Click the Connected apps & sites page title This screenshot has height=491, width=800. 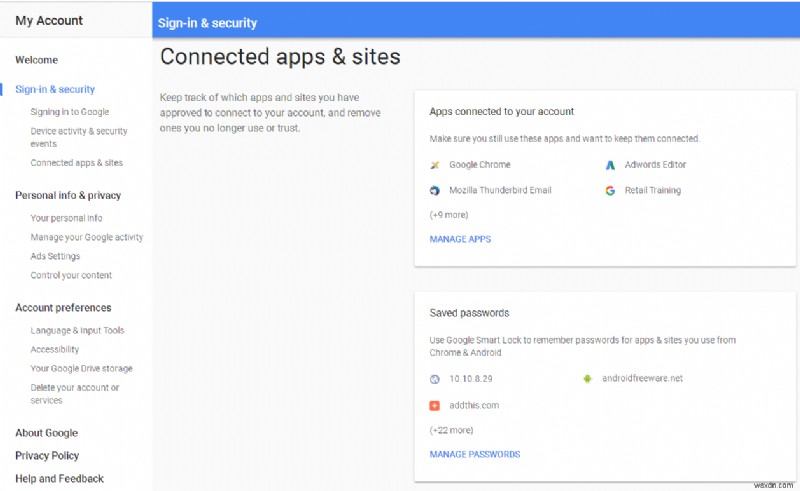280,57
